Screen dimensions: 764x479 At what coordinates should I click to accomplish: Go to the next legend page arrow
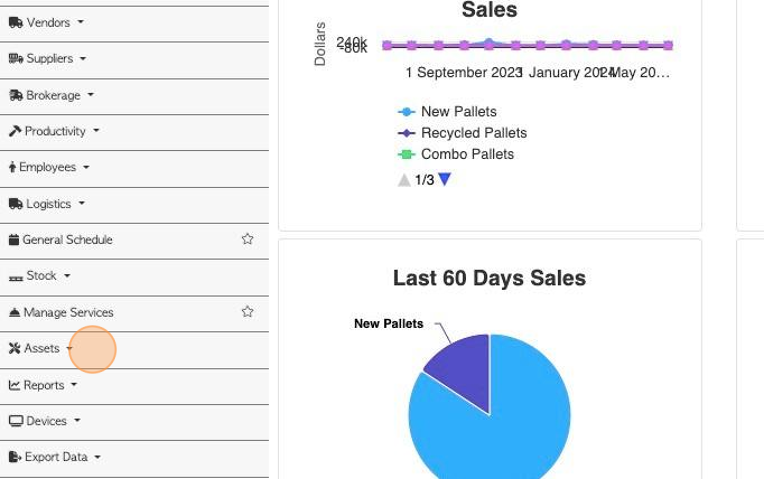[444, 179]
